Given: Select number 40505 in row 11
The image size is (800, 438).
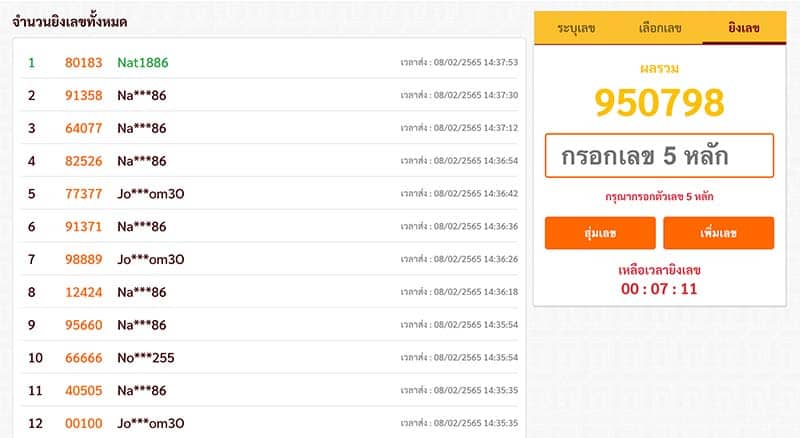Looking at the screenshot, I should [84, 391].
